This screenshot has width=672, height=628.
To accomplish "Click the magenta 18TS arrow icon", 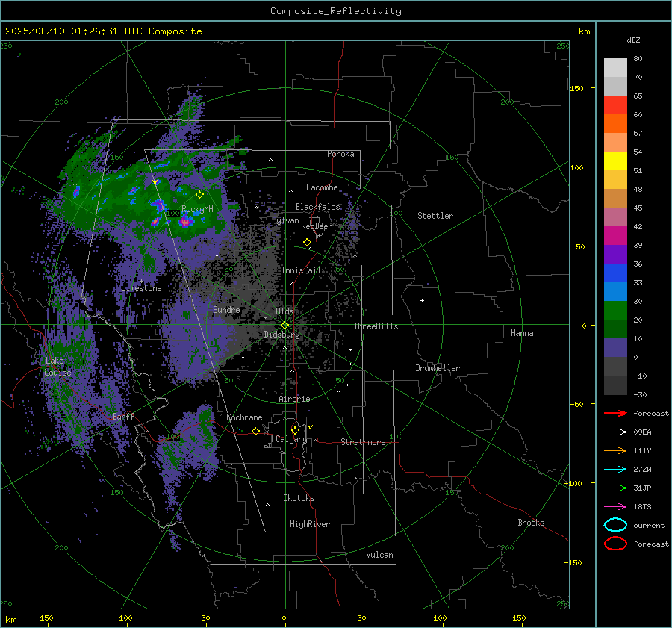I will click(615, 507).
